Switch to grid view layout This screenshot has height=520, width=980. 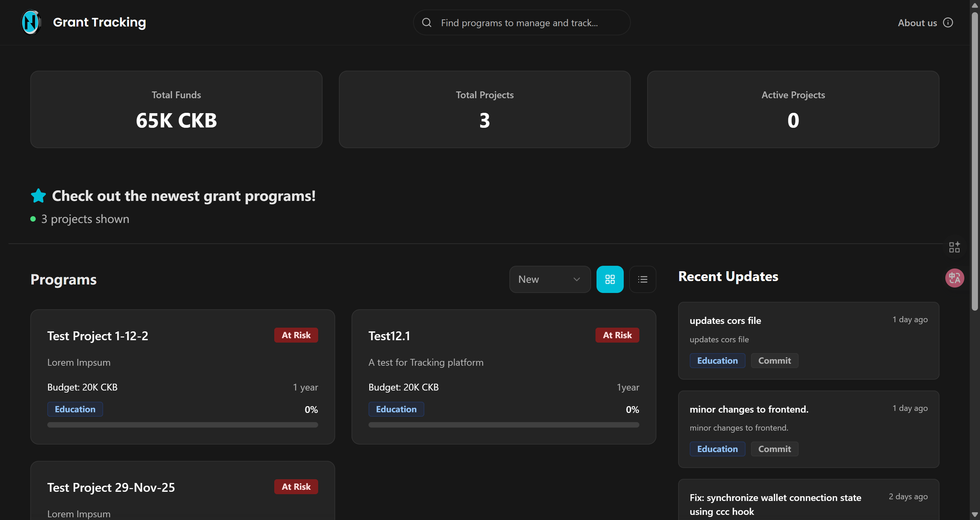[609, 279]
